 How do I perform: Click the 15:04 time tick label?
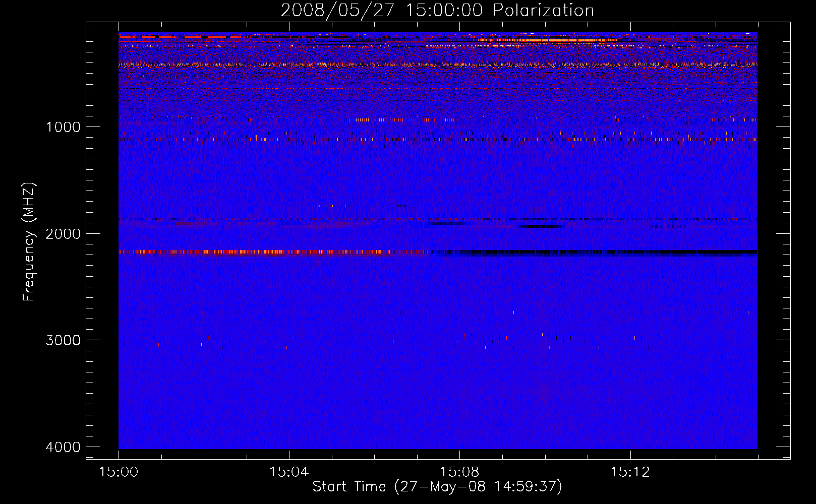(x=289, y=472)
